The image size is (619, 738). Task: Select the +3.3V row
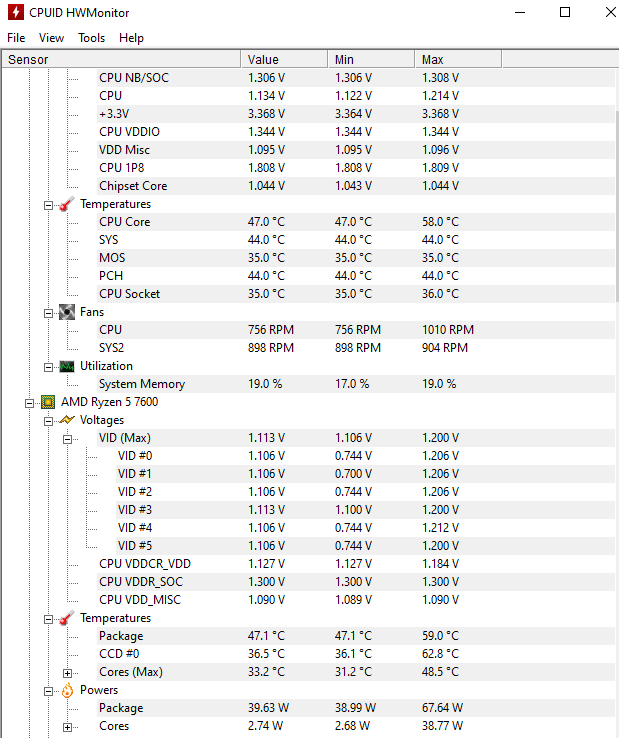356,114
